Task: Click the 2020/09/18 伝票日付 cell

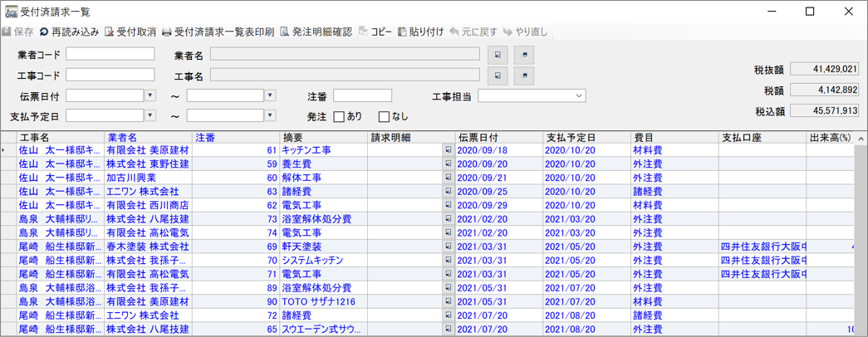Action: coord(498,150)
